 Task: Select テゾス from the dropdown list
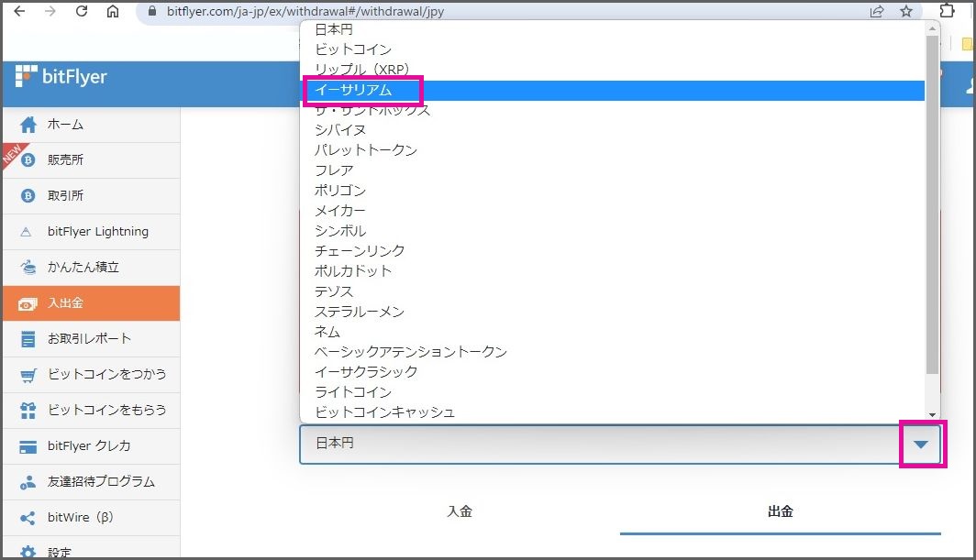613,291
